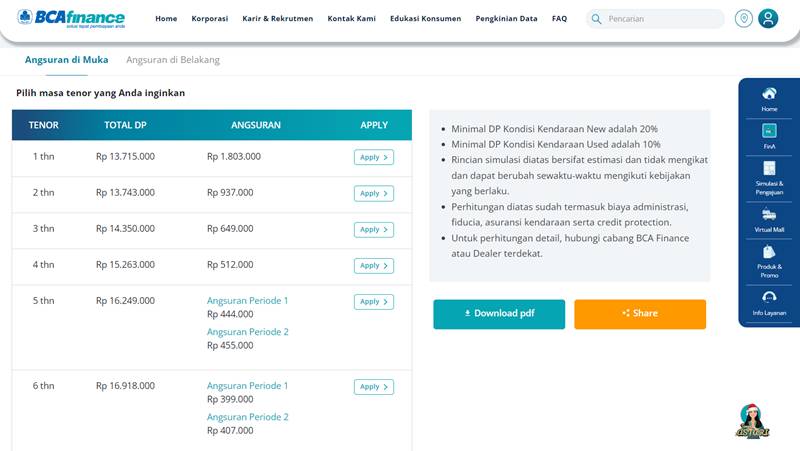Image resolution: width=800 pixels, height=451 pixels.
Task: Open the chat assistant avatar
Action: click(x=752, y=421)
